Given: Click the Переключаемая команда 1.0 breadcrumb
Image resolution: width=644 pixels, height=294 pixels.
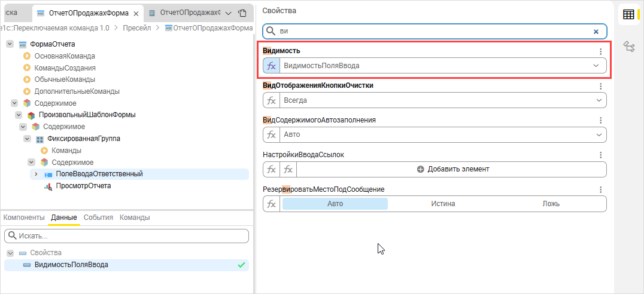Looking at the screenshot, I should pos(54,28).
